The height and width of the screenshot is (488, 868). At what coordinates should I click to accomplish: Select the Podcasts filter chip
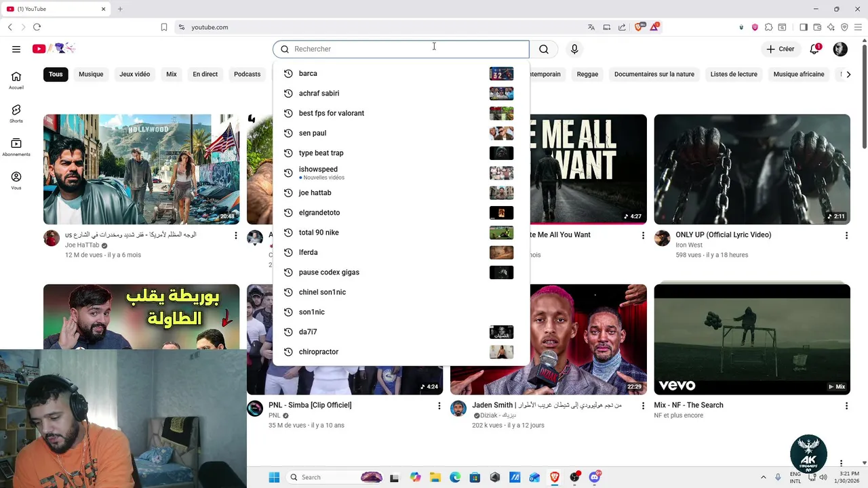point(247,74)
